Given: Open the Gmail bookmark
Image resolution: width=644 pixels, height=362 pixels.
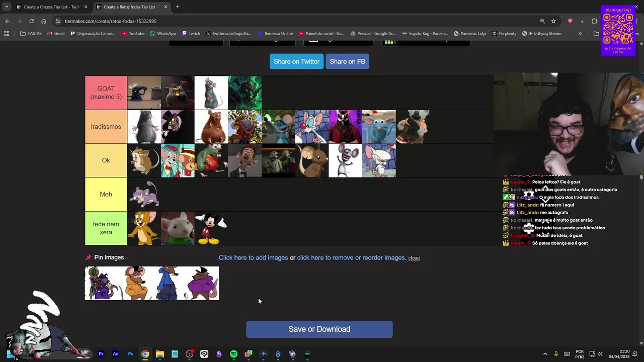Looking at the screenshot, I should tap(56, 34).
